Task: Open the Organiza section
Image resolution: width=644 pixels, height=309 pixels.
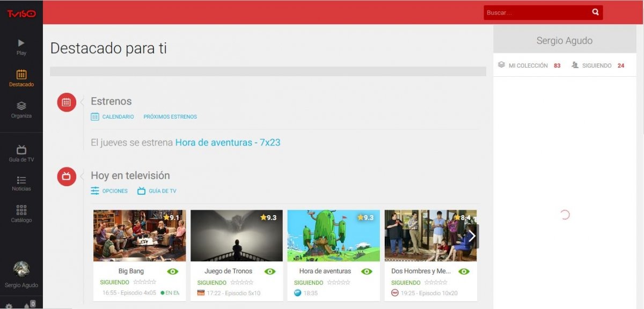Action: (x=21, y=110)
